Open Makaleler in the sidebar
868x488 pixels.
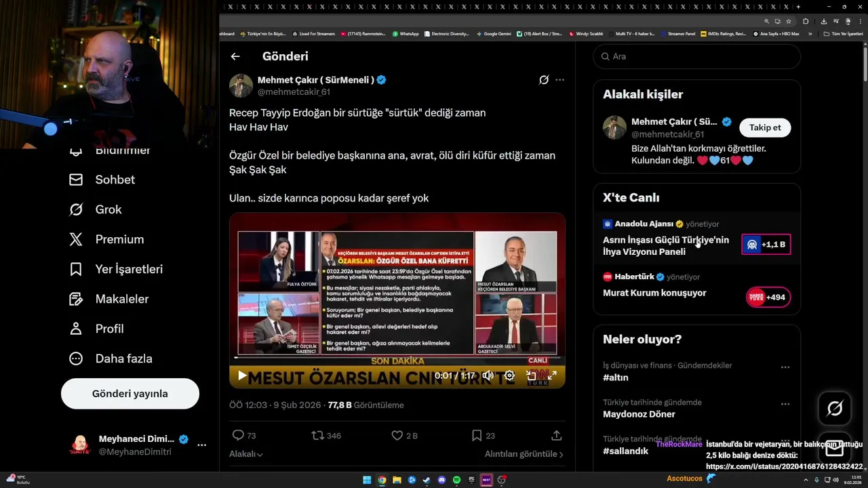click(x=108, y=299)
